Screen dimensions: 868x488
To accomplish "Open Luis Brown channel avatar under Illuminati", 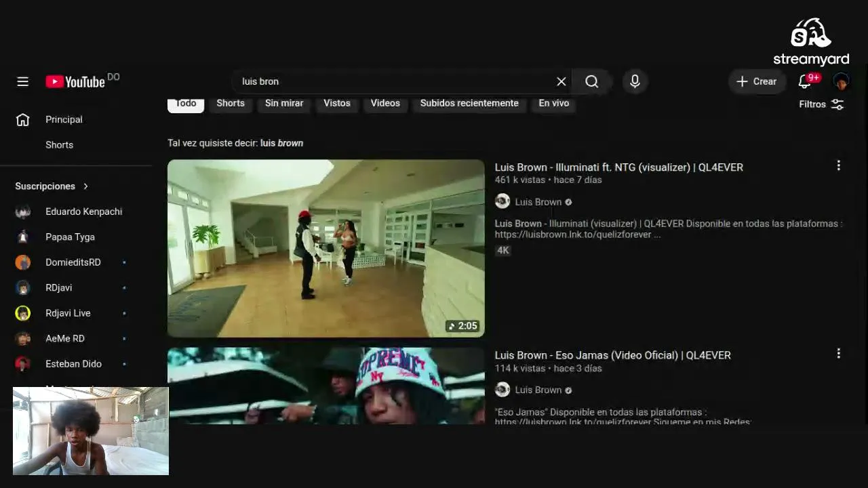I will tap(502, 201).
